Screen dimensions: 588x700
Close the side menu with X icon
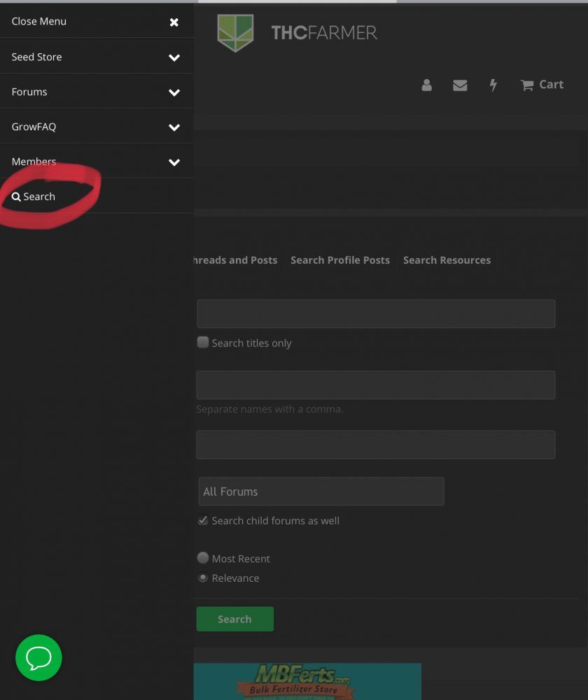(x=174, y=22)
